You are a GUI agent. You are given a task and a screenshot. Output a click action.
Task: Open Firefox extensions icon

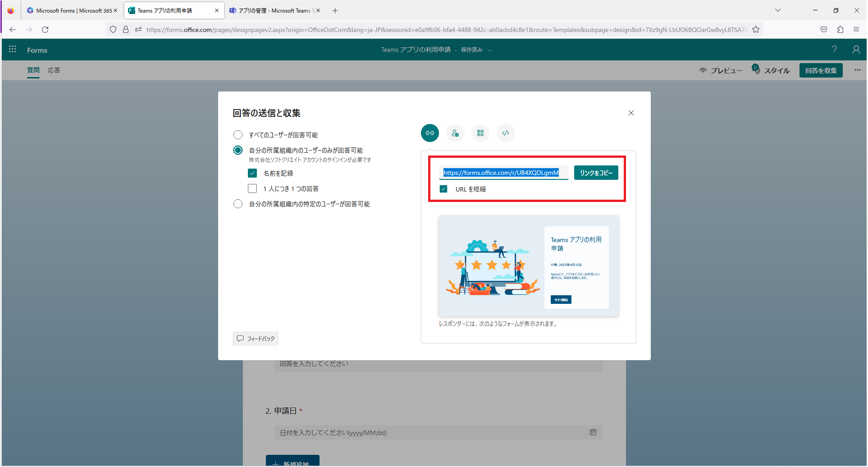pos(840,30)
